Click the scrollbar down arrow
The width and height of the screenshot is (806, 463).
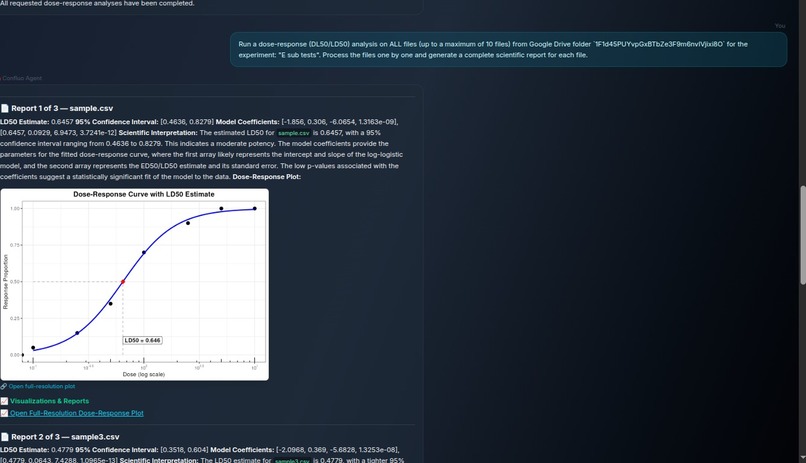(802, 458)
